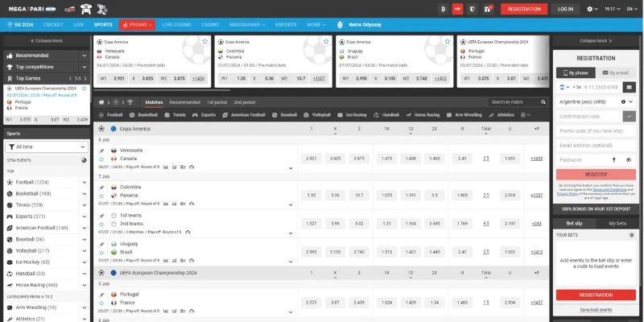
Task: Select Baseball in the sports icon bar
Action: pos(284,115)
